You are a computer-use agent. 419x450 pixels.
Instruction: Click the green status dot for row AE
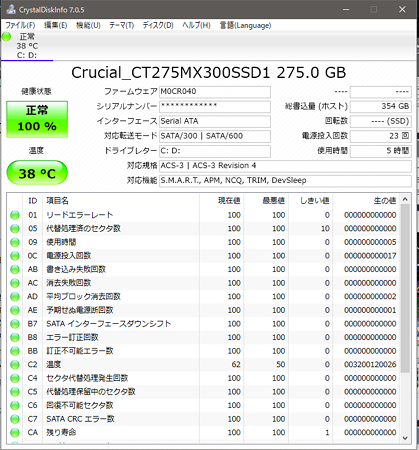[15, 310]
